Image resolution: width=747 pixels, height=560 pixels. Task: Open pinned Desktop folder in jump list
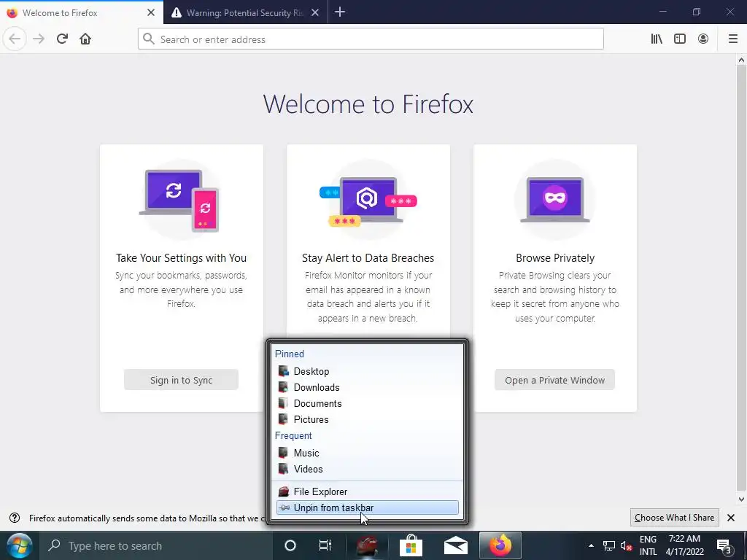click(367, 371)
